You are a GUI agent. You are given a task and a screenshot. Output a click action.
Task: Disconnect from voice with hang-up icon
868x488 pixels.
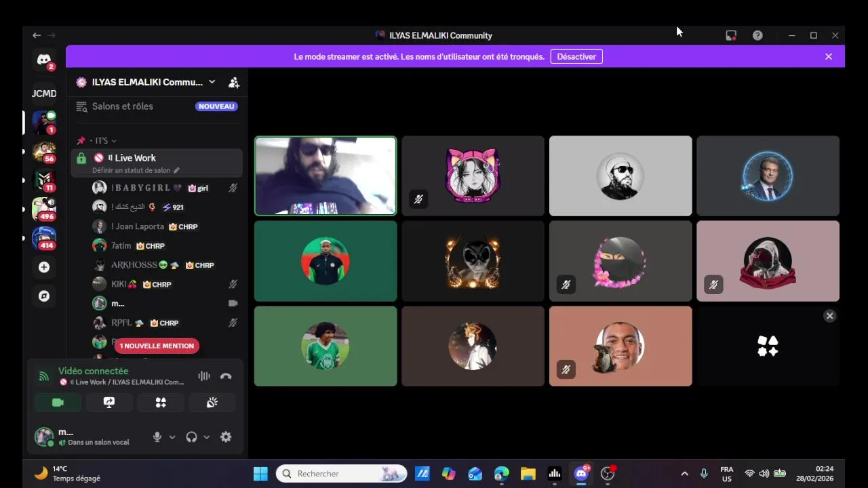[226, 376]
